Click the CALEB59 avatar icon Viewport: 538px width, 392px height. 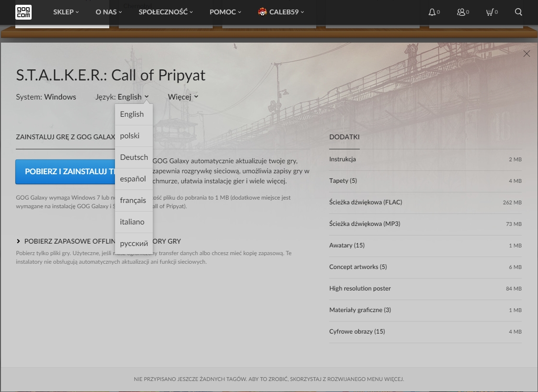tap(262, 12)
